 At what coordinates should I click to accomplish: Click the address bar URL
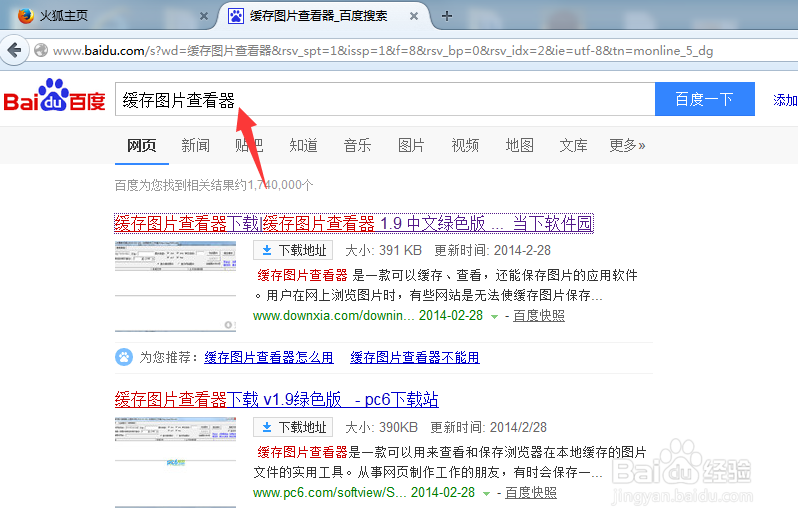coord(383,50)
